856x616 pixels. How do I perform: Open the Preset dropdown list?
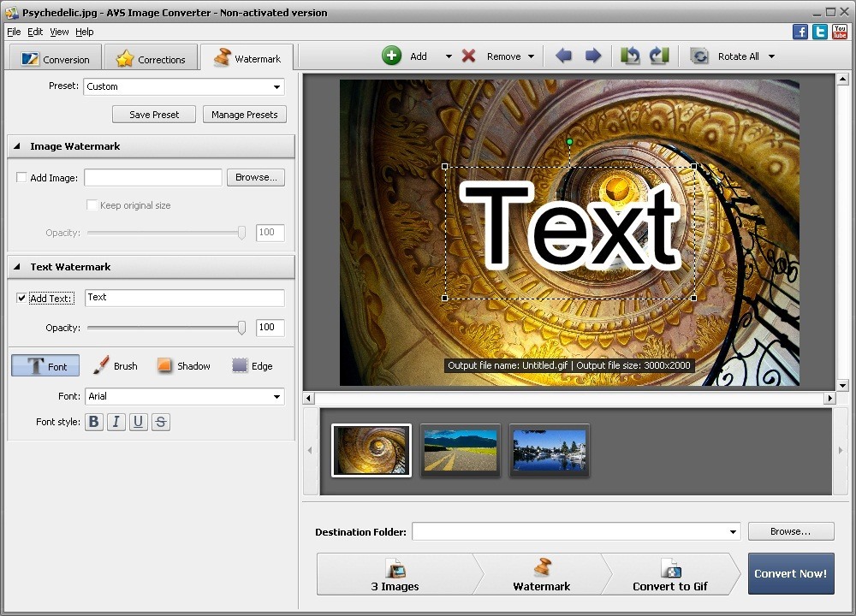pyautogui.click(x=276, y=86)
